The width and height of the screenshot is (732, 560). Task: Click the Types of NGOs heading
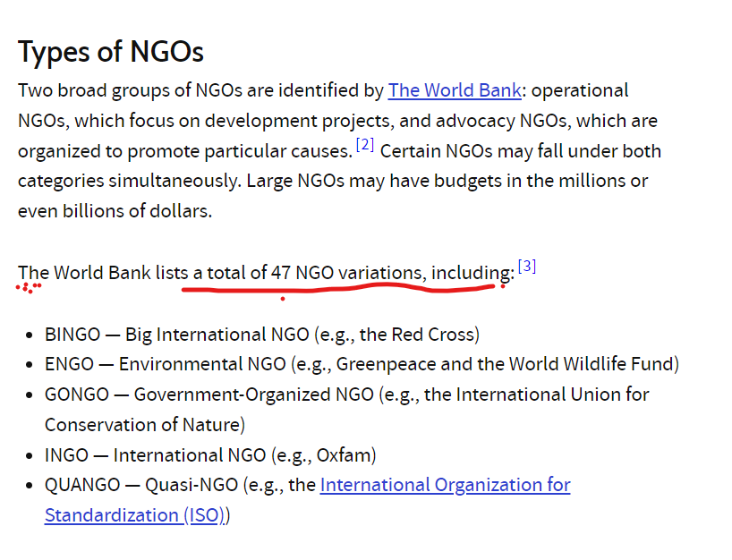(111, 51)
